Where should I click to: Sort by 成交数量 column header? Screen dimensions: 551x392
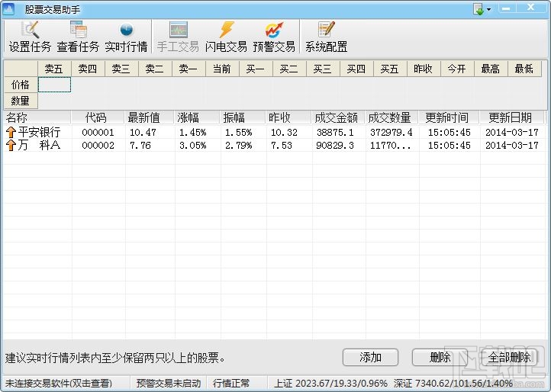[x=391, y=117]
